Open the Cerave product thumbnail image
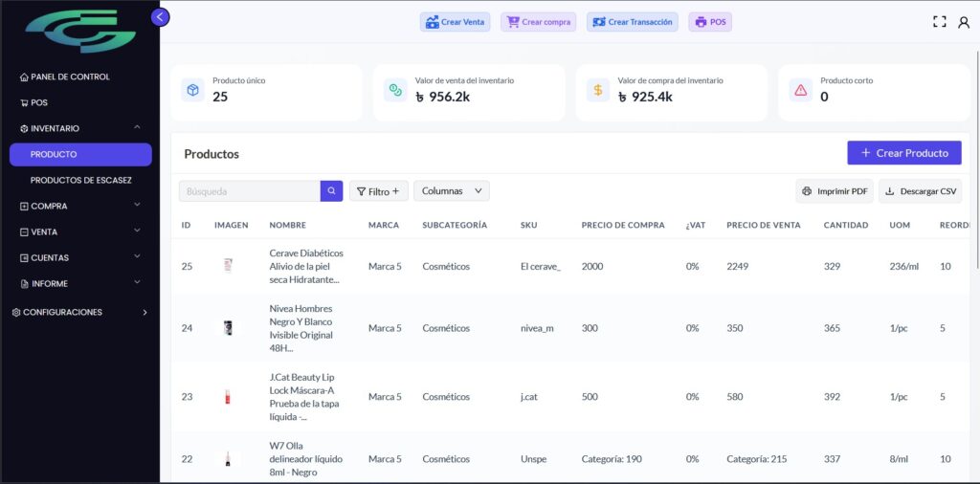This screenshot has width=980, height=484. tap(228, 266)
